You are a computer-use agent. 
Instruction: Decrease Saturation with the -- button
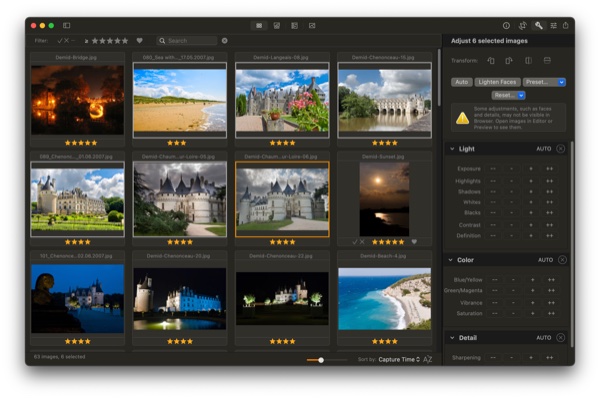495,313
